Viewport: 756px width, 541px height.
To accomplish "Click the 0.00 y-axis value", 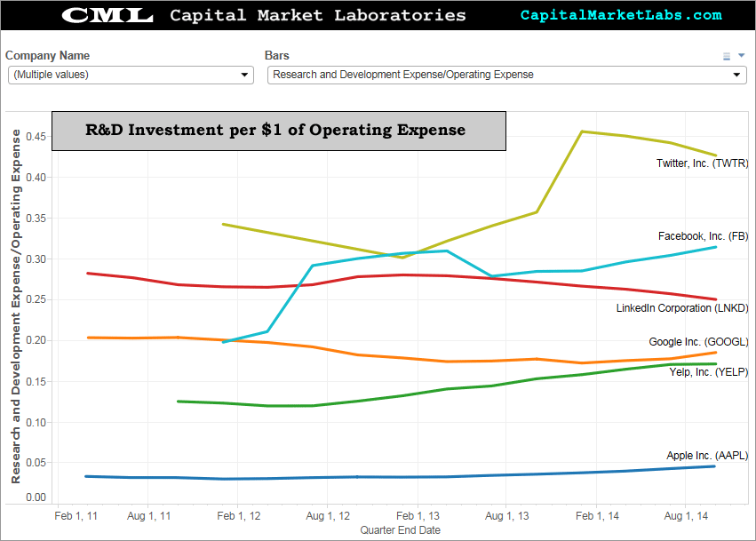I will point(36,497).
